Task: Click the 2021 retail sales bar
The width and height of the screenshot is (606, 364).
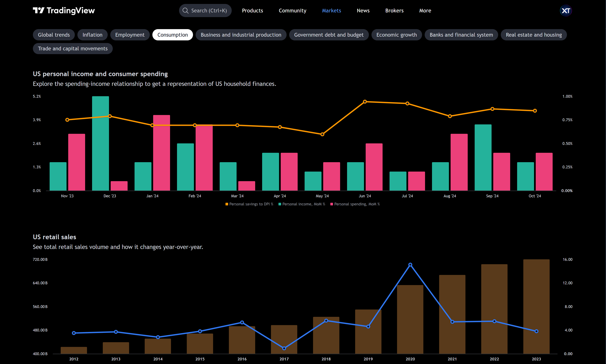Action: tap(452, 314)
